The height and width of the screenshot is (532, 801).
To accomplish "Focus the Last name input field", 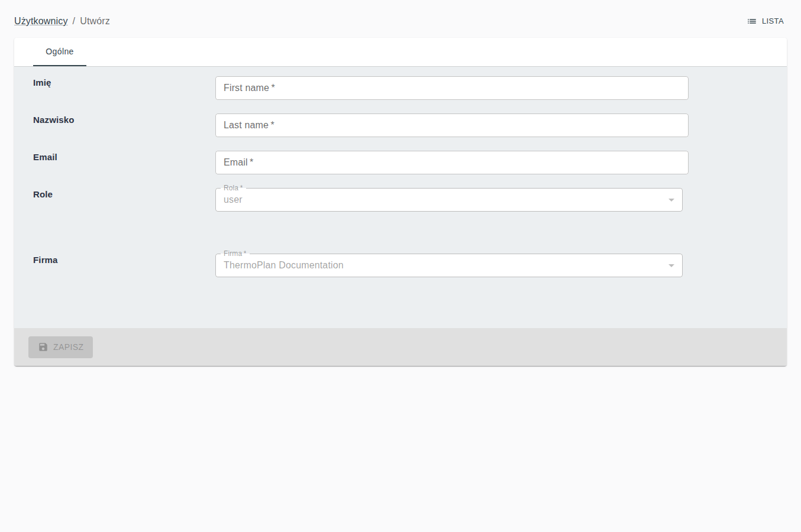I will pos(452,125).
